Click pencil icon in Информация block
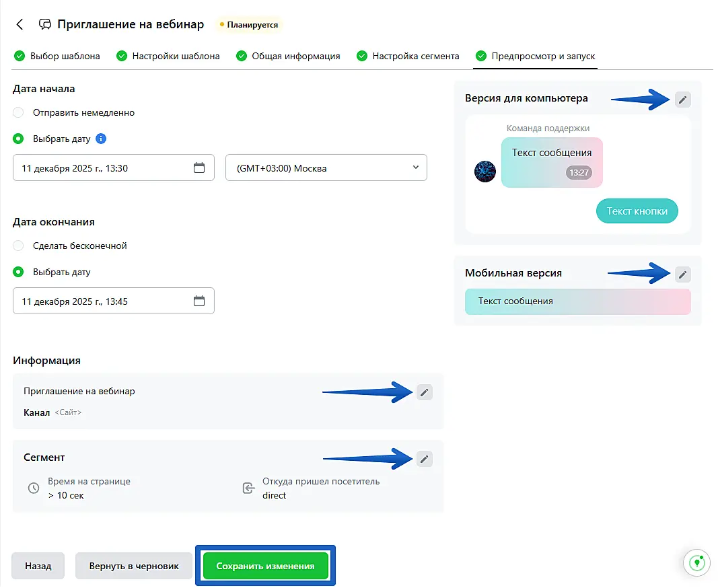Image resolution: width=718 pixels, height=588 pixels. [x=424, y=392]
